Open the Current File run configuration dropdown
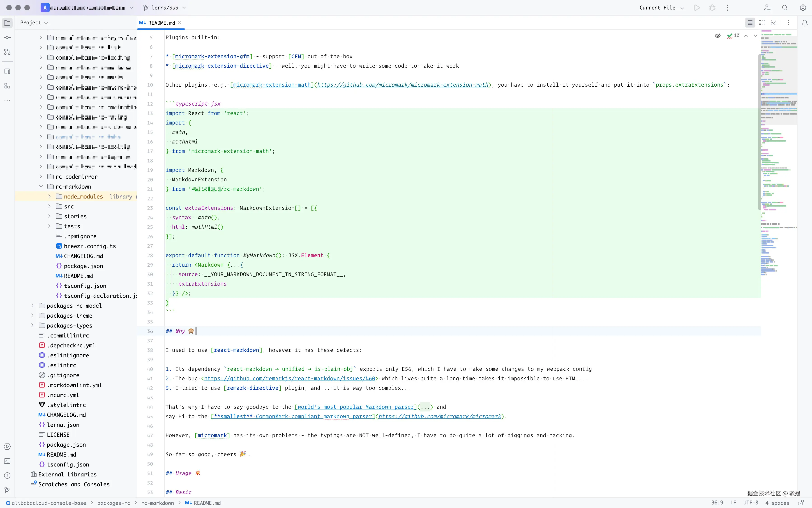This screenshot has height=508, width=812. (x=661, y=8)
